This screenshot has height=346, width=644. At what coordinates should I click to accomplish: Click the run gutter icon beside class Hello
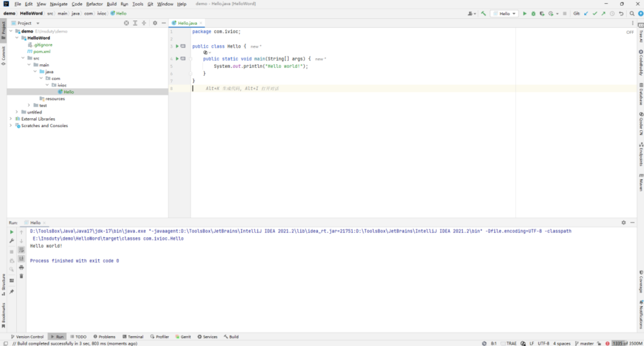pos(177,46)
